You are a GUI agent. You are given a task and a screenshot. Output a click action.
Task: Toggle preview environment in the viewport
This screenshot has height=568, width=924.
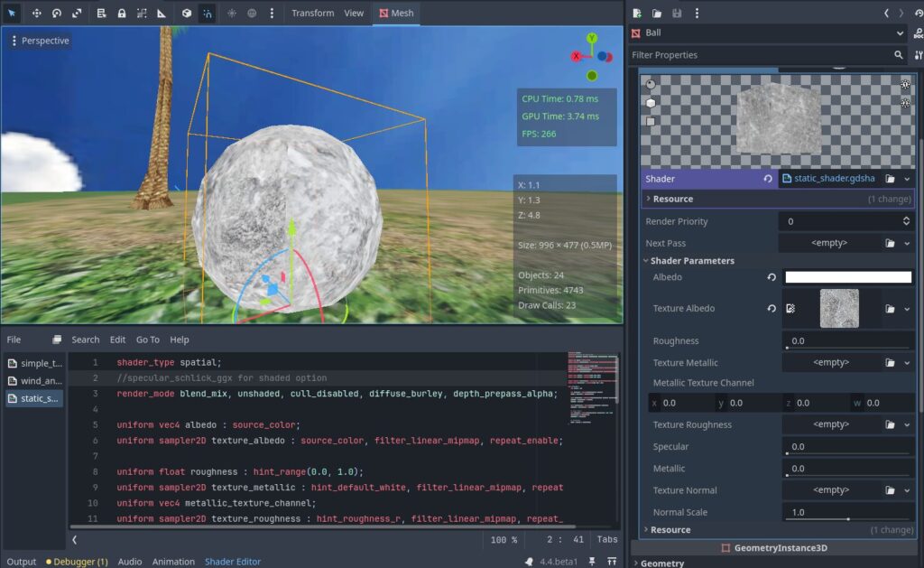(x=253, y=13)
